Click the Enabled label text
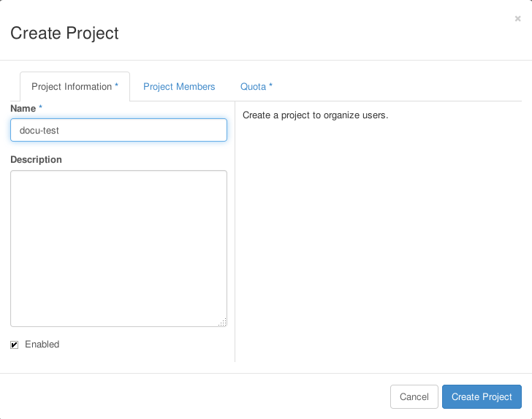Image resolution: width=532 pixels, height=419 pixels. pos(42,345)
